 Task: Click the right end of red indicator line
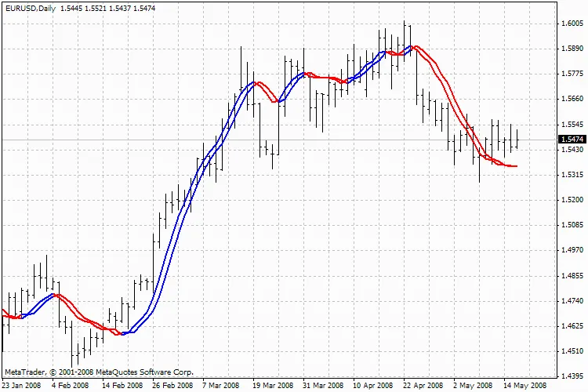point(516,166)
